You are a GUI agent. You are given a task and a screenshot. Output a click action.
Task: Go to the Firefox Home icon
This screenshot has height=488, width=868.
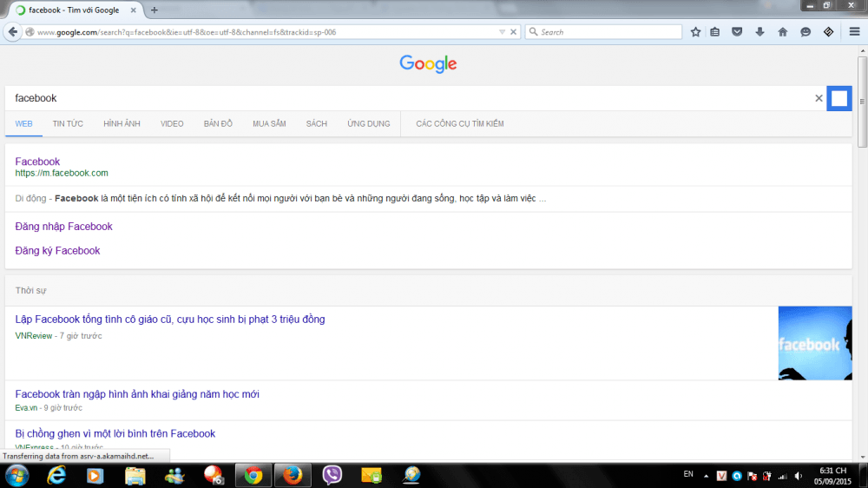[783, 32]
